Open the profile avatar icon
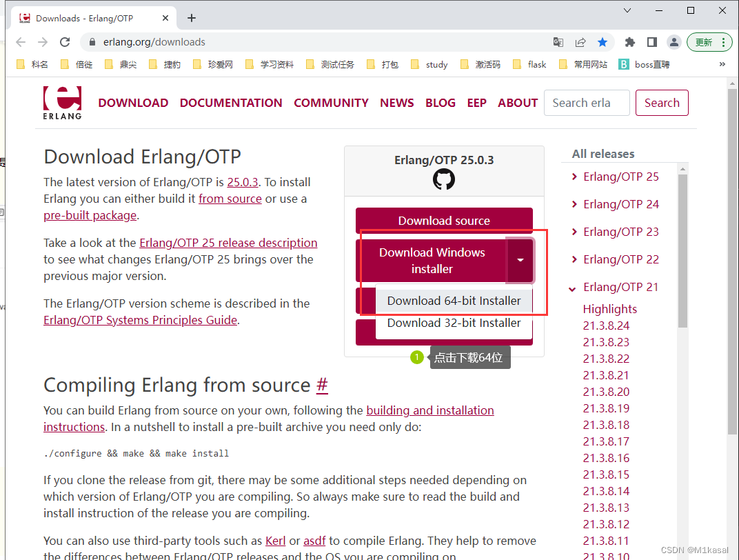The image size is (739, 560). pos(674,42)
